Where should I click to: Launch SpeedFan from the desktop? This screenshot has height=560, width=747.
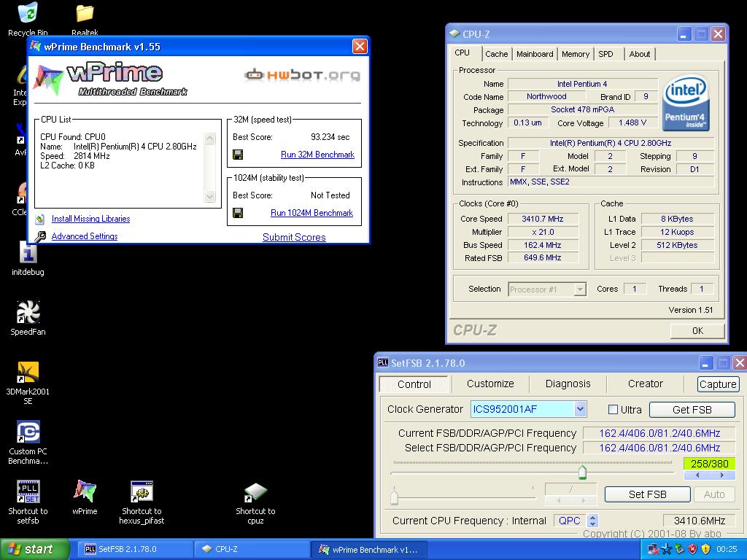click(x=28, y=318)
